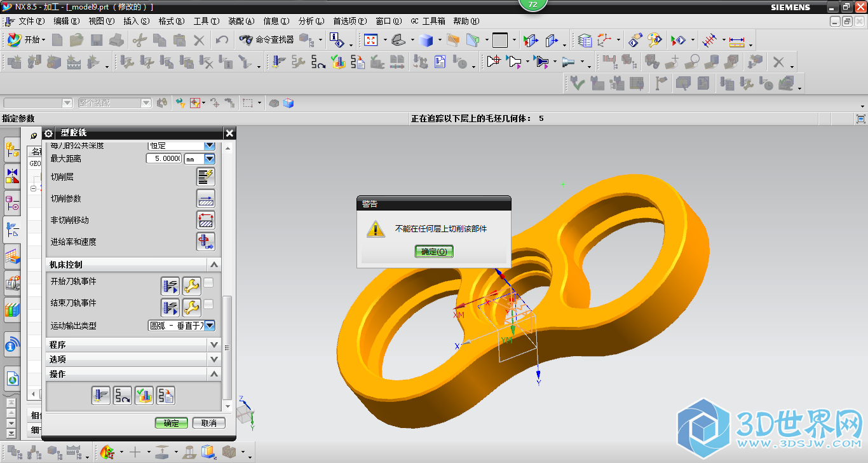868x463 pixels.
Task: Open the Analysis (分析) menu
Action: tap(311, 21)
